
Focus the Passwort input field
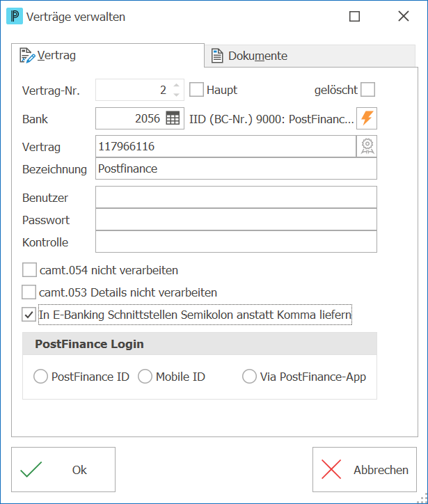tap(236, 219)
